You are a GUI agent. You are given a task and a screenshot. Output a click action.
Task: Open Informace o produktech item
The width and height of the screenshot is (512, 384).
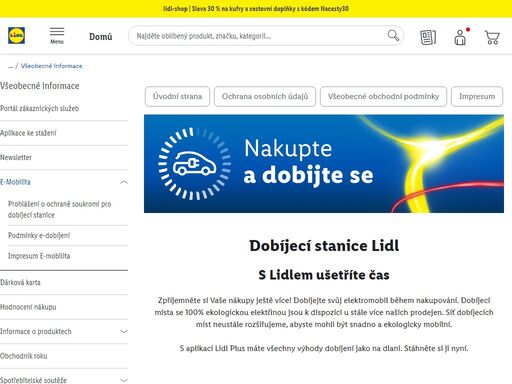tap(36, 331)
